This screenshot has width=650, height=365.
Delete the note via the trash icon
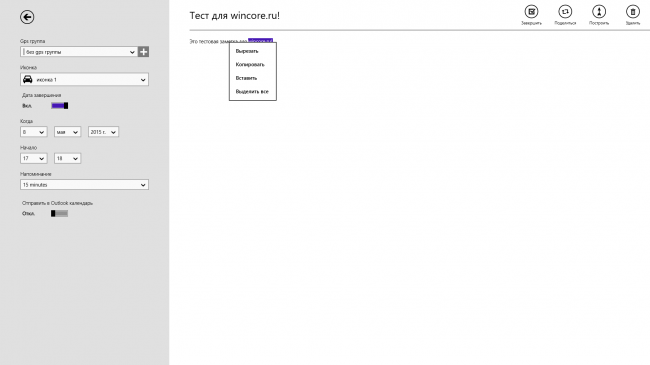click(x=633, y=12)
